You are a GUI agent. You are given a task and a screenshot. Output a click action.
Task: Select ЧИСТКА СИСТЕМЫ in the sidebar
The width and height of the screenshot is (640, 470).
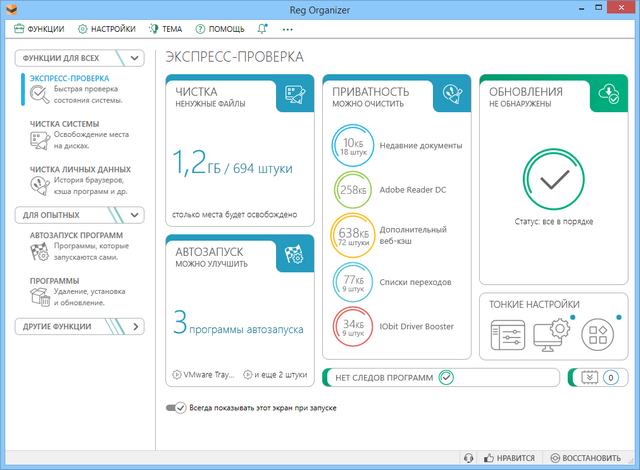[x=64, y=124]
